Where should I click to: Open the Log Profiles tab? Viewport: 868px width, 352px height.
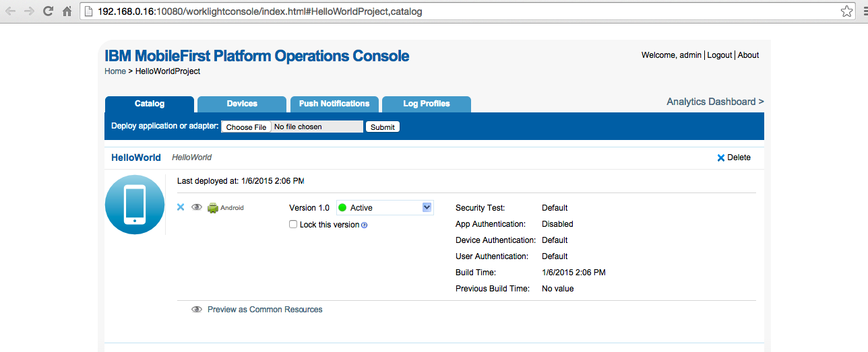427,104
